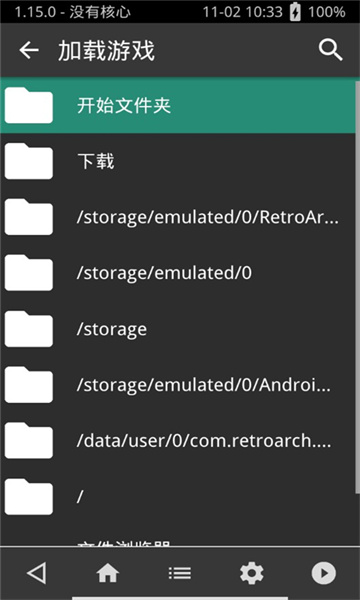The width and height of the screenshot is (360, 600).
Task: Select the 开始文件夹 entry
Action: pos(178,106)
